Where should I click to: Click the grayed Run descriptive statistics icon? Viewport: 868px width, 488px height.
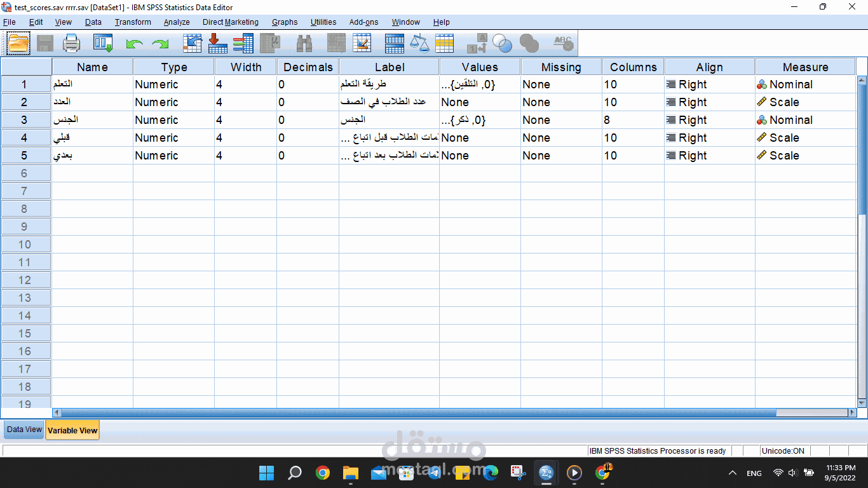tap(271, 43)
